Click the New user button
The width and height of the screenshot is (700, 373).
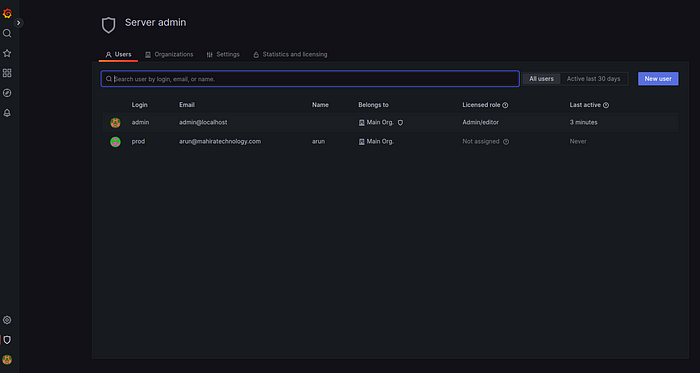[658, 79]
